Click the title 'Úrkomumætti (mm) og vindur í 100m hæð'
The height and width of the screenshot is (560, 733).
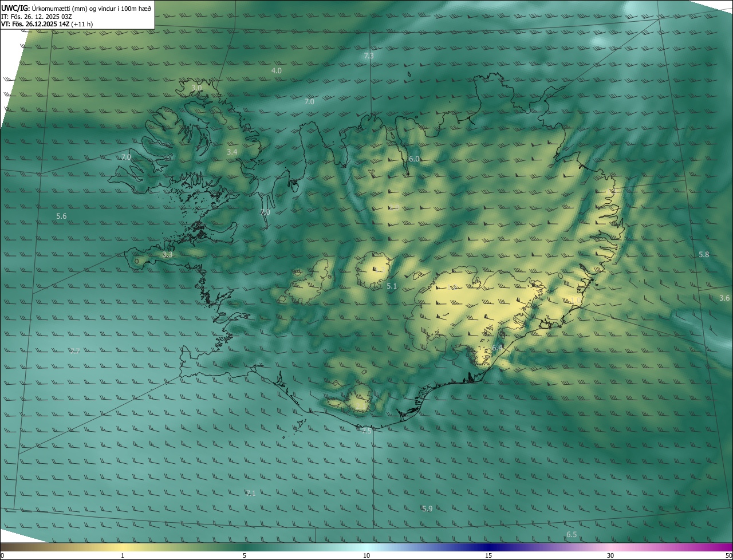point(92,8)
